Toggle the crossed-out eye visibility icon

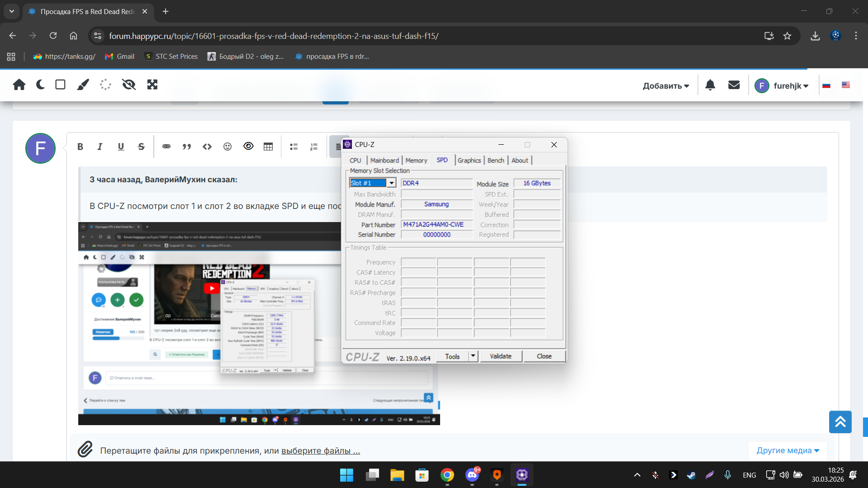point(129,85)
